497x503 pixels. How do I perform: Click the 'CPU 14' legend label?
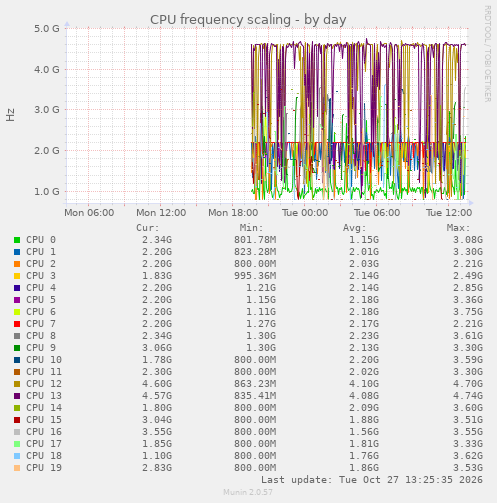[44, 408]
